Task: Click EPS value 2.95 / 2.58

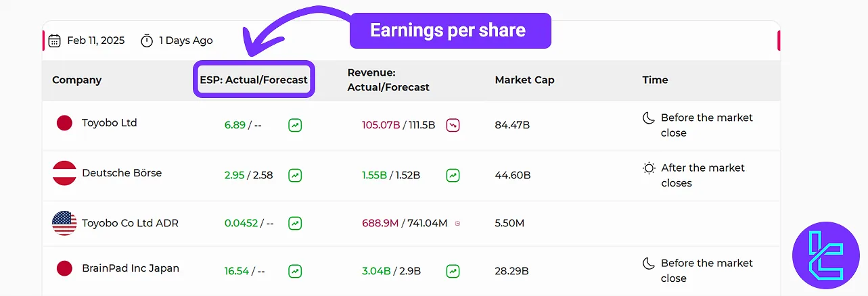Action: pyautogui.click(x=248, y=175)
